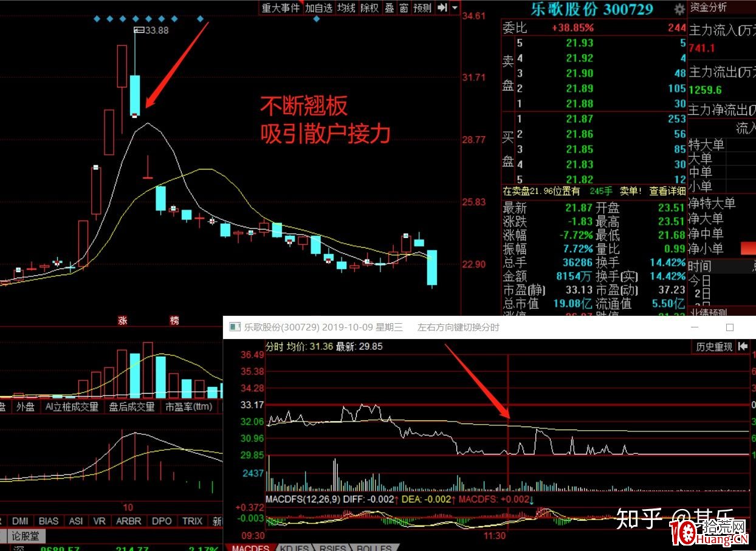Click the 33.88 high price label marker

[139, 30]
